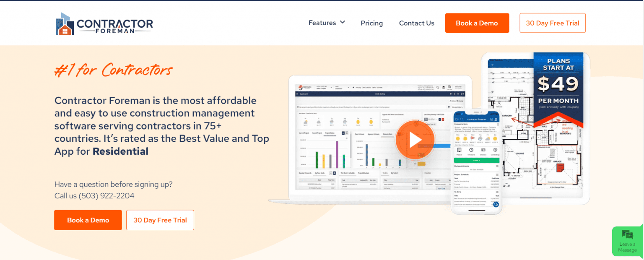Screen dimensions: 644x260
Task: Open User Settings gear on the mobile app
Action: [x=495, y=150]
